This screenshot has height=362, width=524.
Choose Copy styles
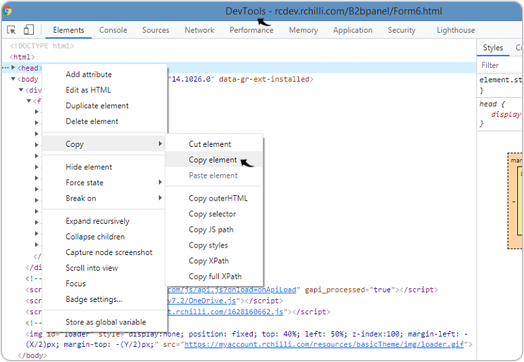point(208,245)
